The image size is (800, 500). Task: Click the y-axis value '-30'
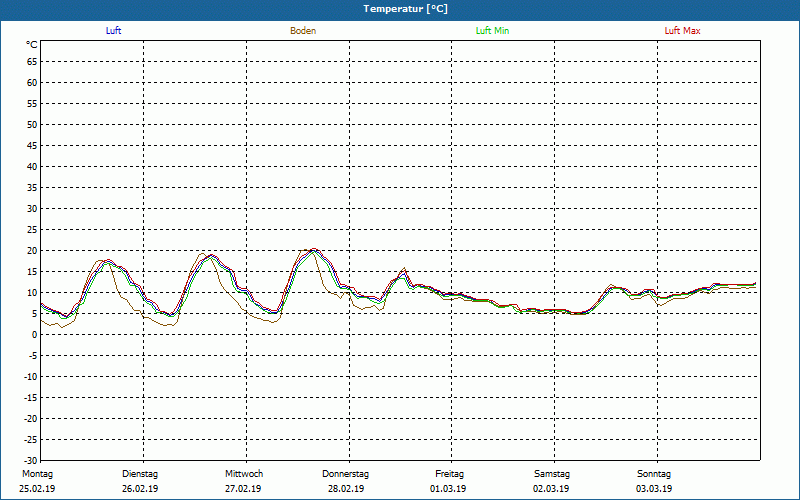point(31,461)
